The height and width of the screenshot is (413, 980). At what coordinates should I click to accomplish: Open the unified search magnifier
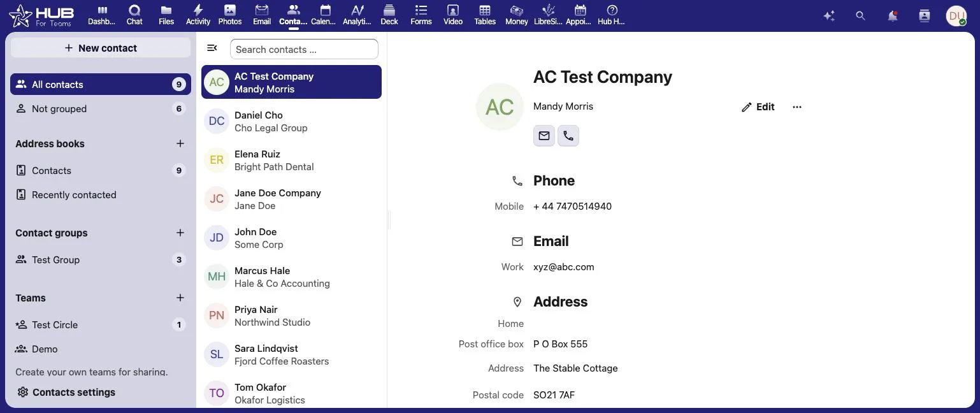861,16
